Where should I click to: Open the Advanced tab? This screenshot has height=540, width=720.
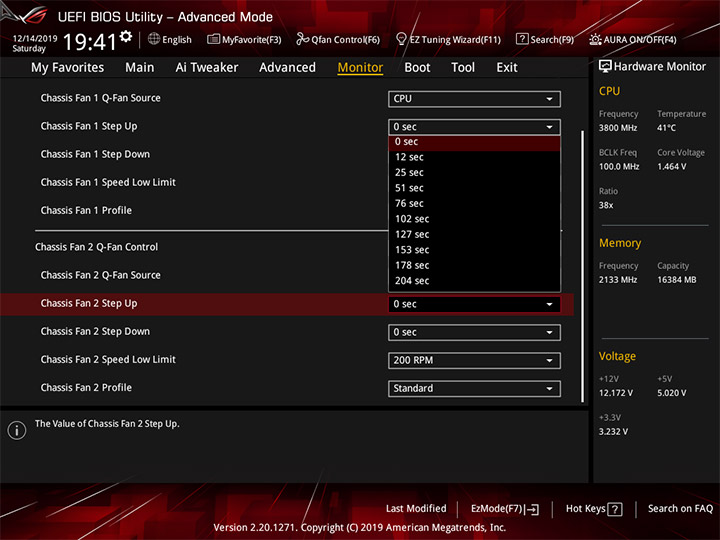pos(287,68)
